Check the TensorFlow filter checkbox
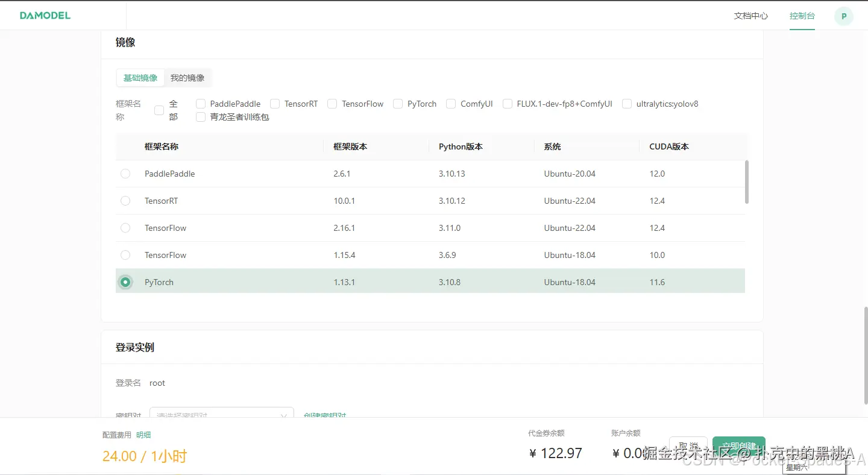Viewport: 868px width, 475px height. (332, 104)
